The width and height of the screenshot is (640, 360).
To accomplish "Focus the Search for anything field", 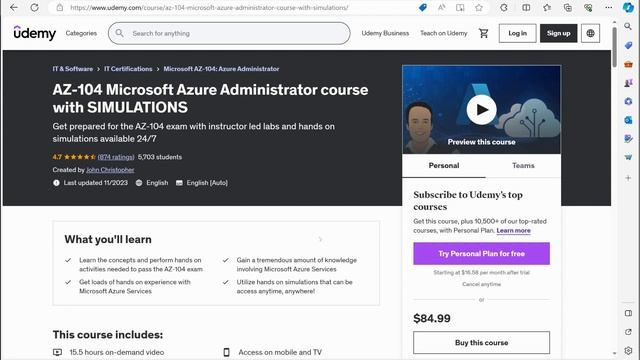I will pyautogui.click(x=229, y=33).
